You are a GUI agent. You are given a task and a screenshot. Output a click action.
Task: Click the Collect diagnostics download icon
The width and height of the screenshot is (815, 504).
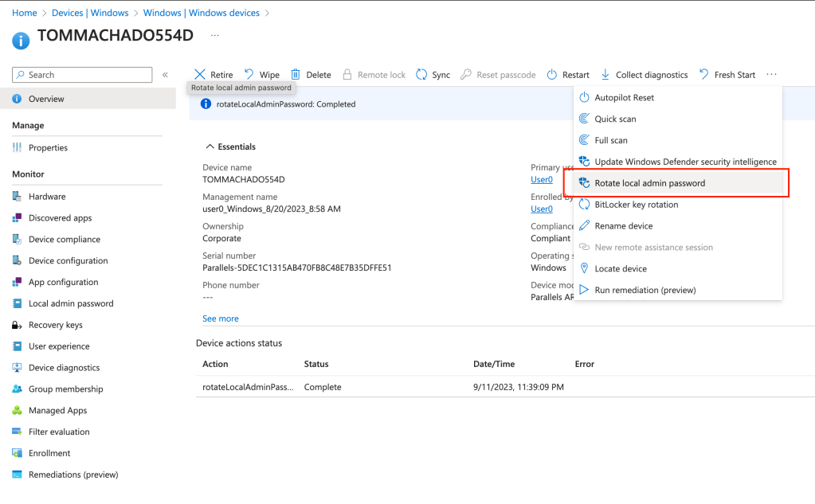coord(605,75)
